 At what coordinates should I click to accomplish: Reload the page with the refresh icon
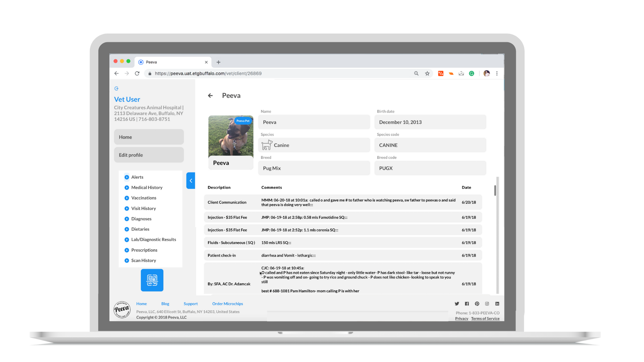[x=137, y=73]
